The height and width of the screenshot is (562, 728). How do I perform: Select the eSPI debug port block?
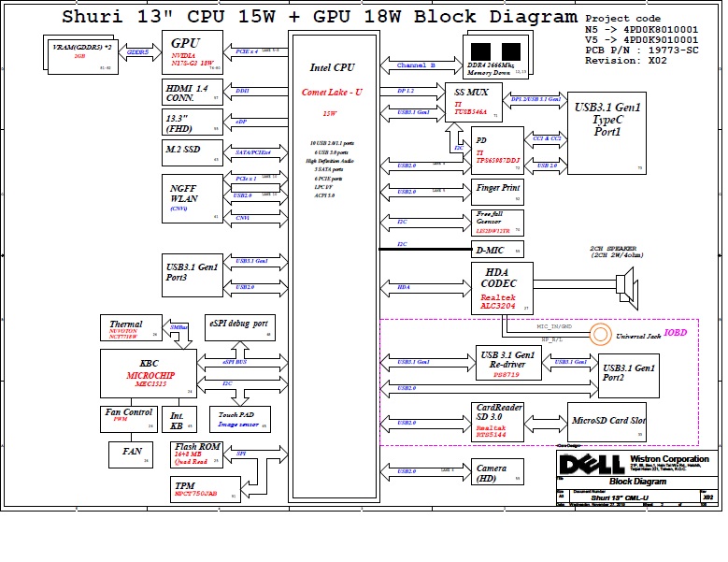tap(239, 327)
